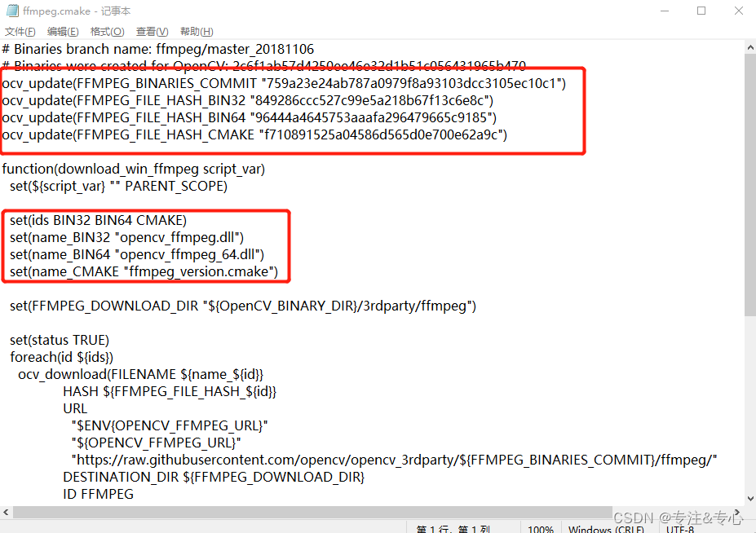Click the HASH ${FFMPEG_FILE_HASH_${id}} line
The image size is (756, 533).
(x=170, y=392)
